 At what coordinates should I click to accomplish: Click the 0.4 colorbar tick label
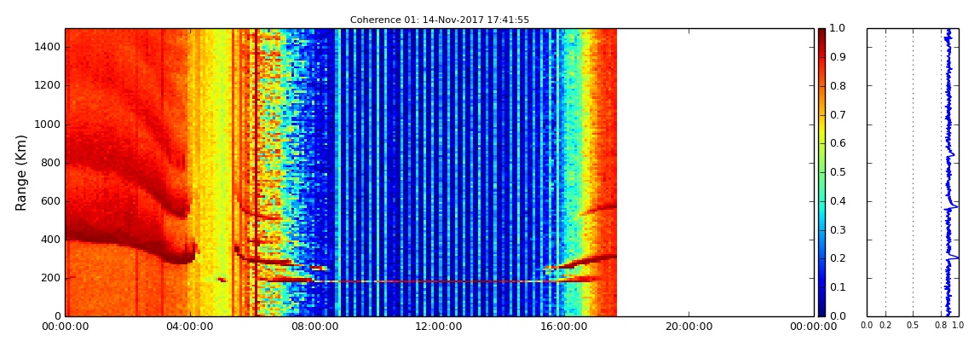coord(836,201)
